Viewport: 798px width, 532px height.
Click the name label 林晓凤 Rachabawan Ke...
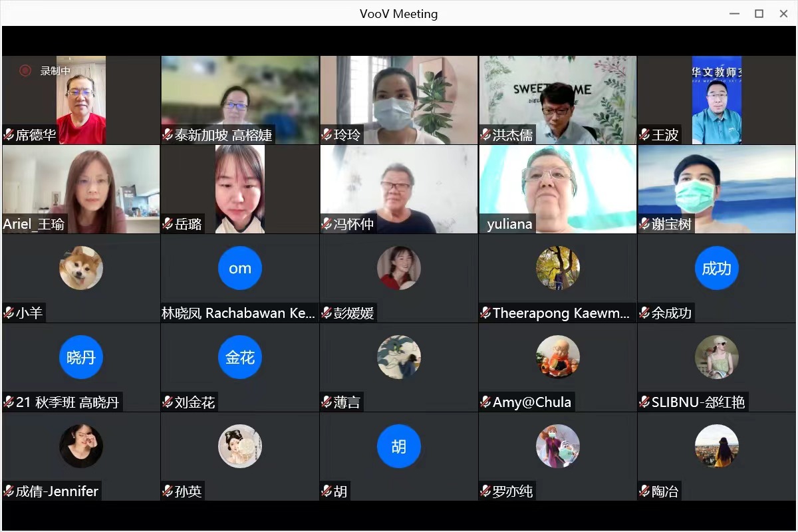point(239,313)
